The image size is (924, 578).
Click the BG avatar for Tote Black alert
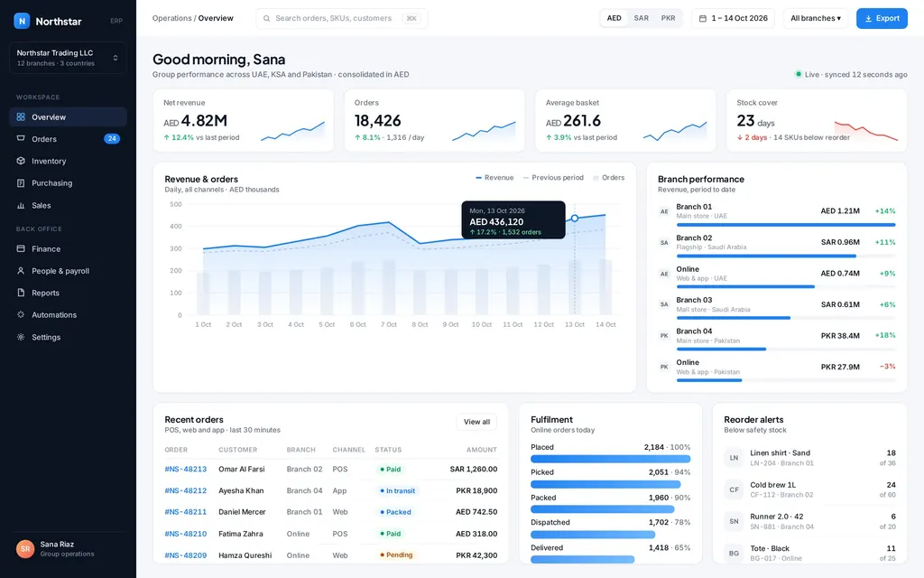[734, 554]
